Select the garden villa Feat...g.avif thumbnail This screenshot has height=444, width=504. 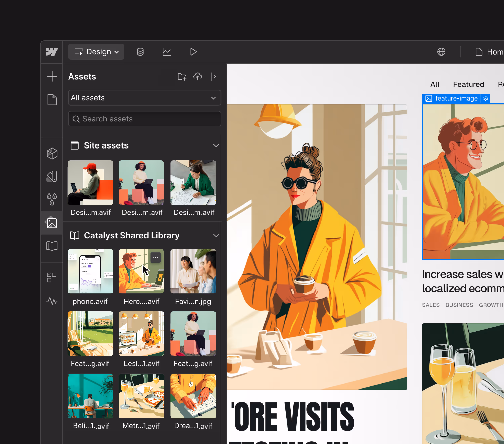coord(91,334)
